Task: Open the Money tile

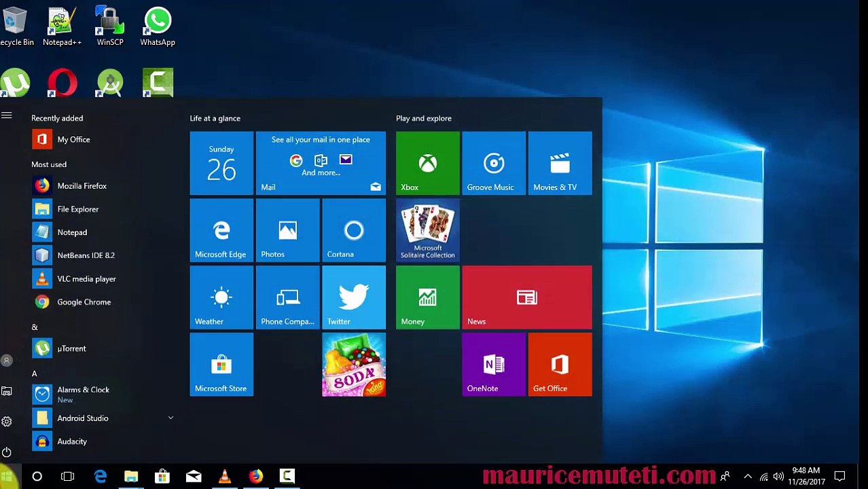Action: (428, 297)
